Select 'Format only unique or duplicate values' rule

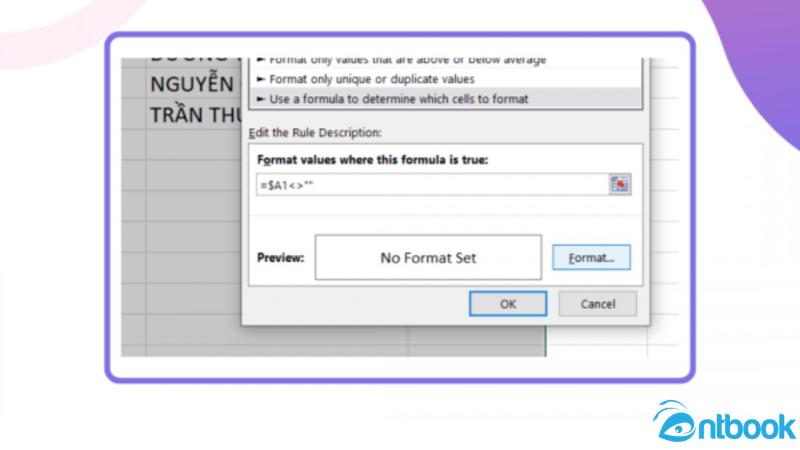tap(445, 79)
